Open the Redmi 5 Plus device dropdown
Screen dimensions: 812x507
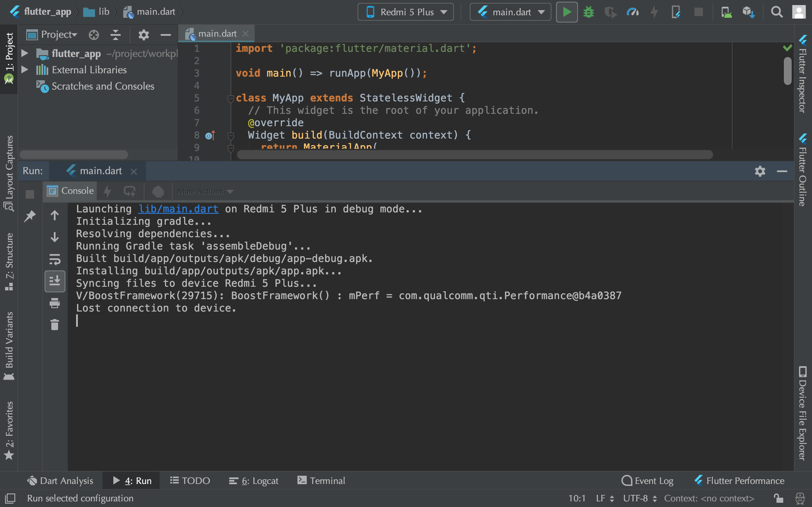(x=406, y=12)
